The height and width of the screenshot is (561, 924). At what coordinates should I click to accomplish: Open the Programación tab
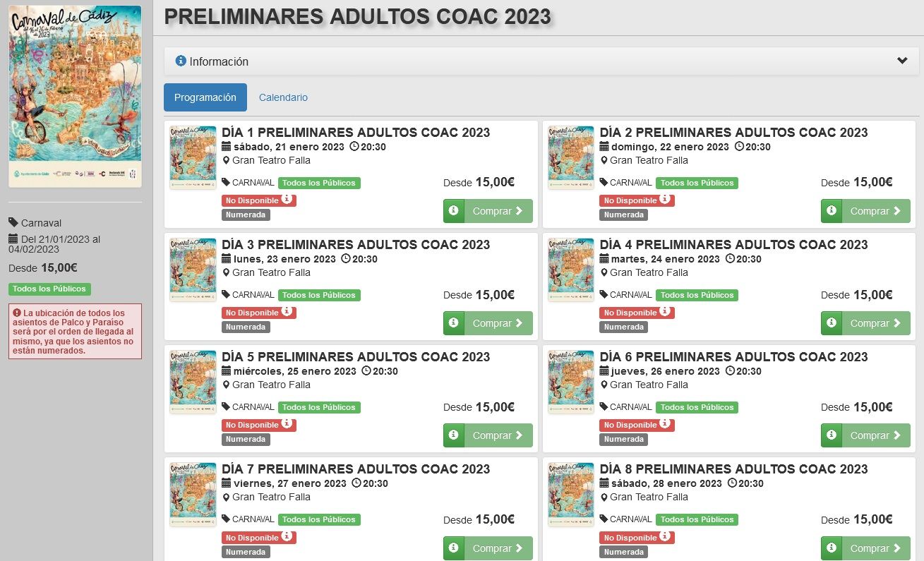click(x=205, y=97)
